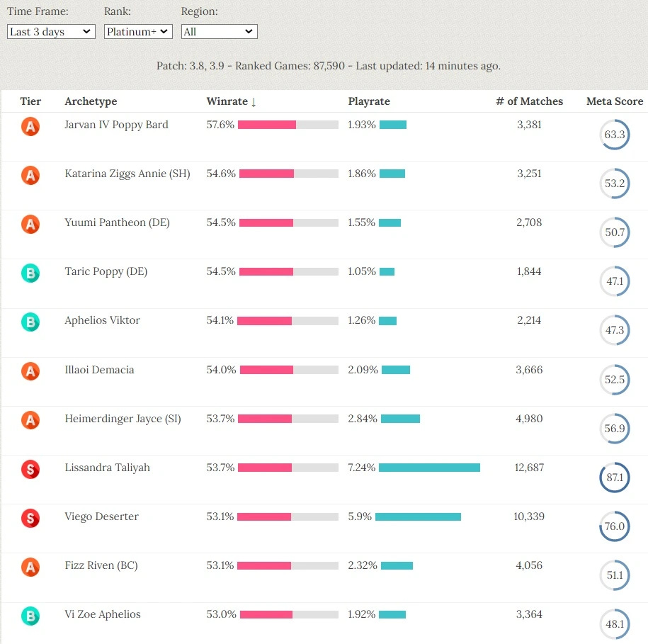Click the 12,687 matches value

coord(530,468)
